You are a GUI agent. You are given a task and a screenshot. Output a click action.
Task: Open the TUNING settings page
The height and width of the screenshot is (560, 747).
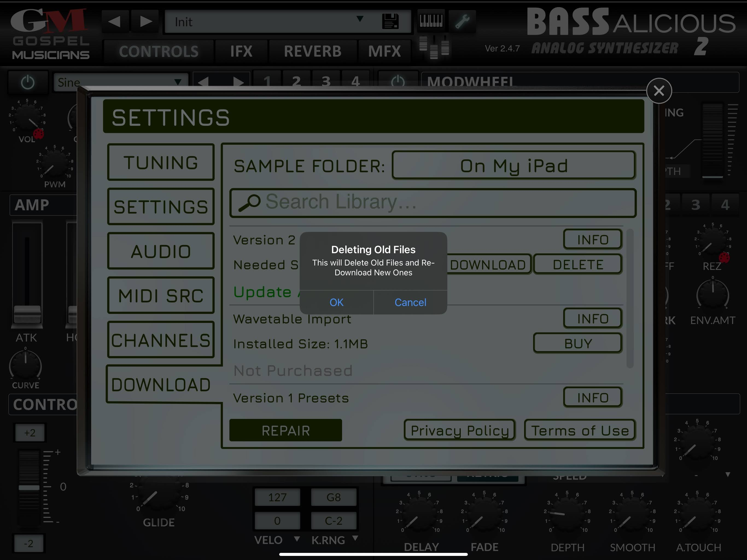click(161, 162)
